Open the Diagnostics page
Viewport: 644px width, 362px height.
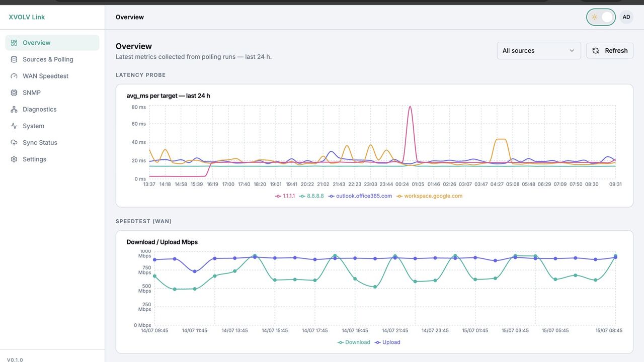[x=52, y=109]
